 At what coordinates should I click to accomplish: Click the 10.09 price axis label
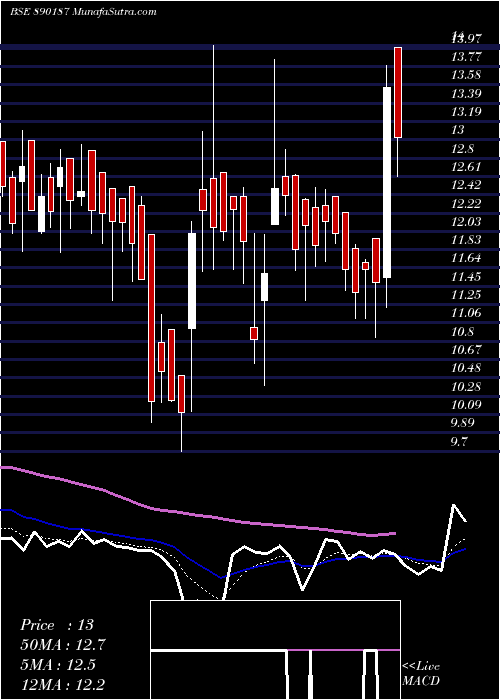click(467, 405)
